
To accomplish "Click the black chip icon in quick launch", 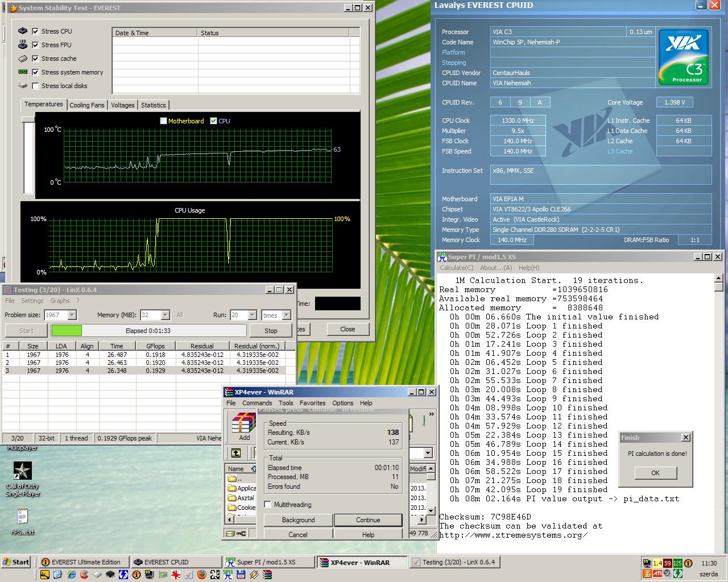I will click(x=110, y=575).
